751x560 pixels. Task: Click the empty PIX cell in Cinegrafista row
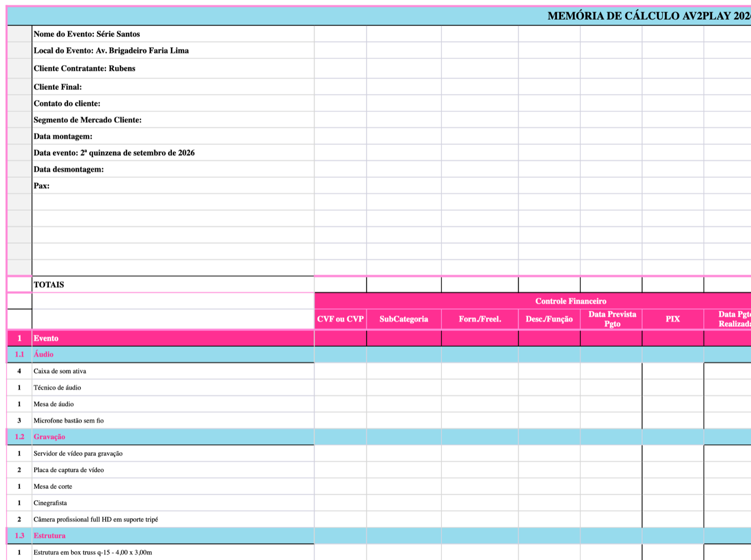tap(673, 503)
